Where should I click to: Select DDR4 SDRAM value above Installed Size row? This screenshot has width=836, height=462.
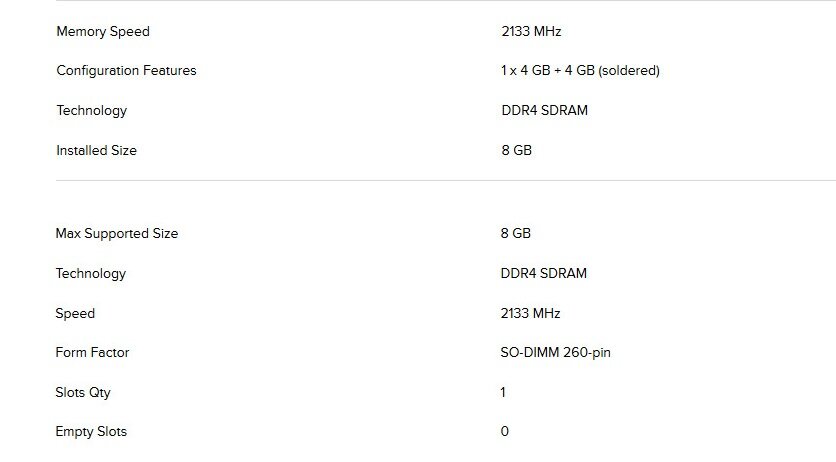coord(544,110)
